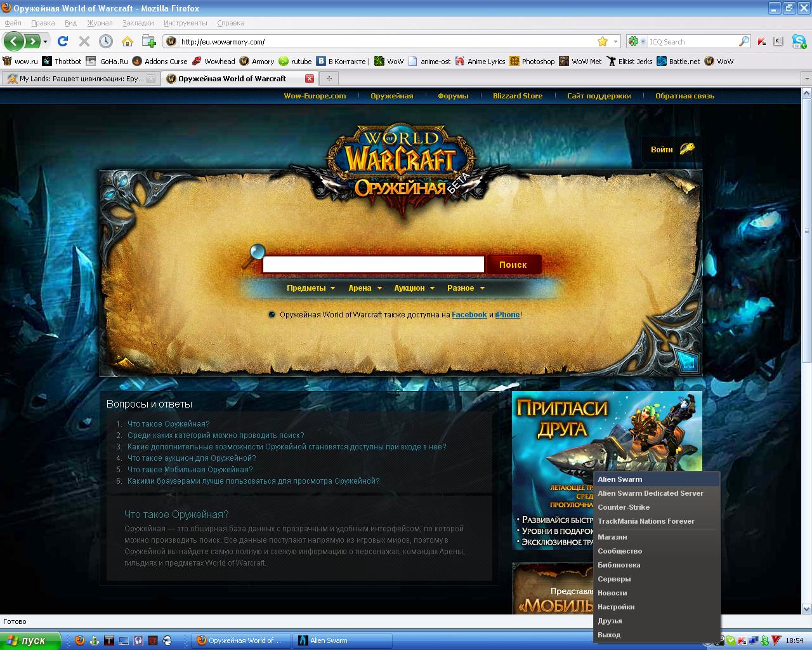Open the list-all-tabs dropdown arrow
Screen dimensions: 812x650
tap(806, 79)
